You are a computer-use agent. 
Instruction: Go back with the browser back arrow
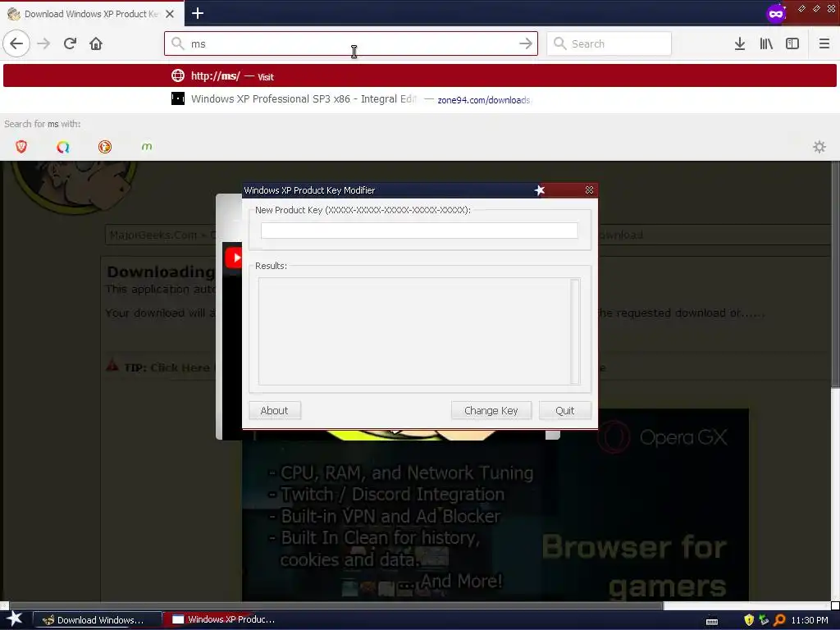16,43
